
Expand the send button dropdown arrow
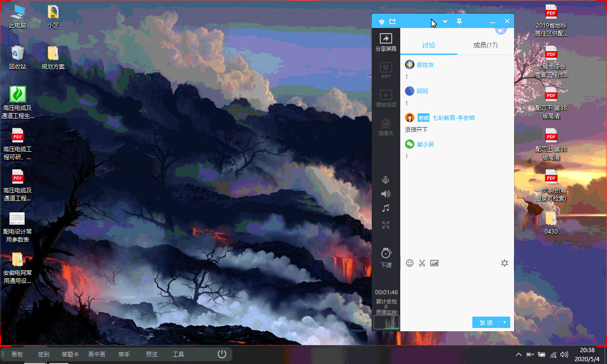(505, 322)
